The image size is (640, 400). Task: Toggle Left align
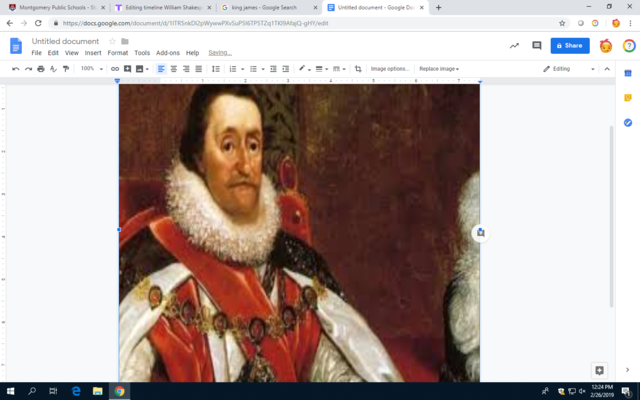coord(161,69)
